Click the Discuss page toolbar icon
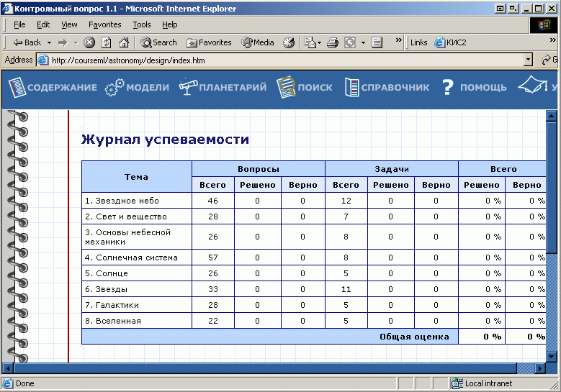Image resolution: width=561 pixels, height=392 pixels. click(377, 42)
